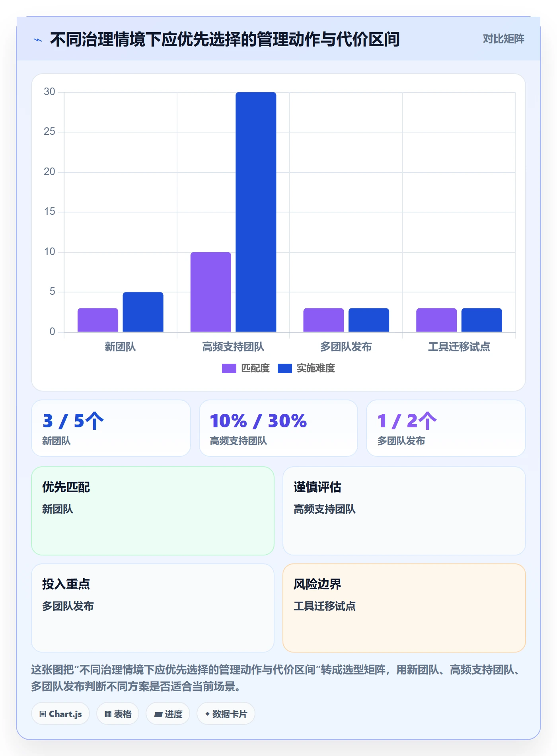This screenshot has width=557, height=756.
Task: Click the y-axis tick label 20
Action: (x=49, y=172)
